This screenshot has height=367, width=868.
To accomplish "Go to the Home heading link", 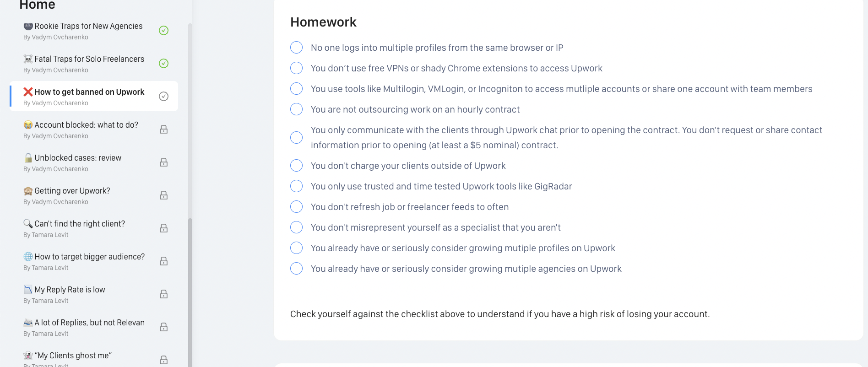I will [x=38, y=5].
